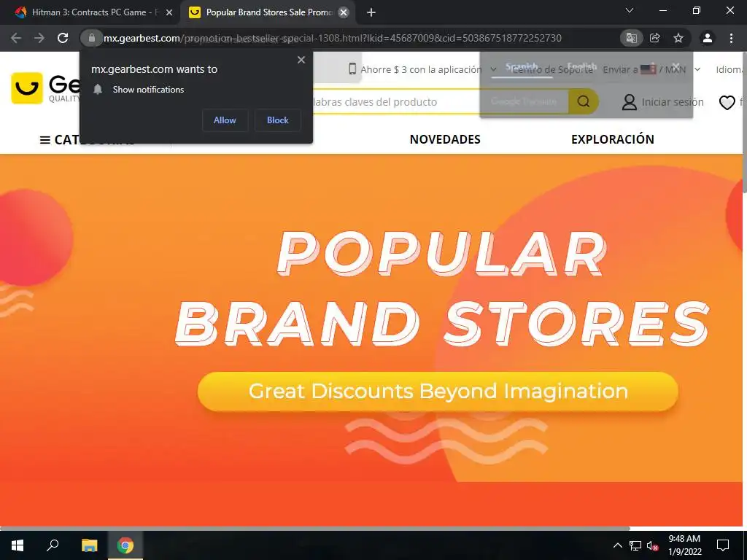The width and height of the screenshot is (747, 560).
Task: Click the vertical page scrollbar thumb
Action: point(745,122)
